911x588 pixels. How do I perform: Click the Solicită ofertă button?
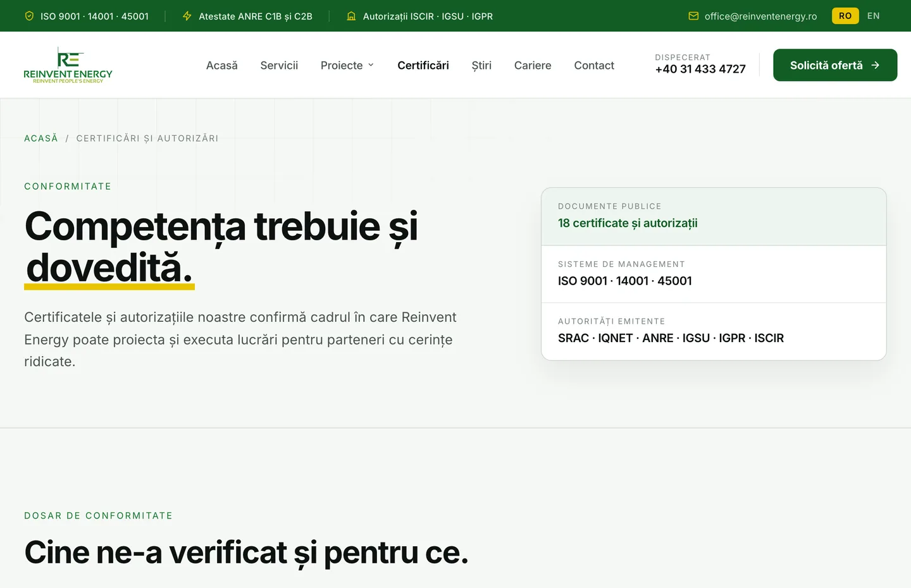[835, 65]
